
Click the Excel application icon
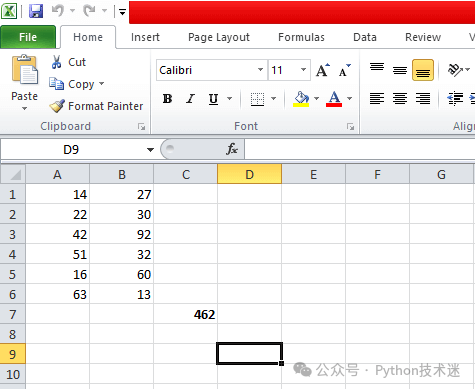tap(9, 11)
